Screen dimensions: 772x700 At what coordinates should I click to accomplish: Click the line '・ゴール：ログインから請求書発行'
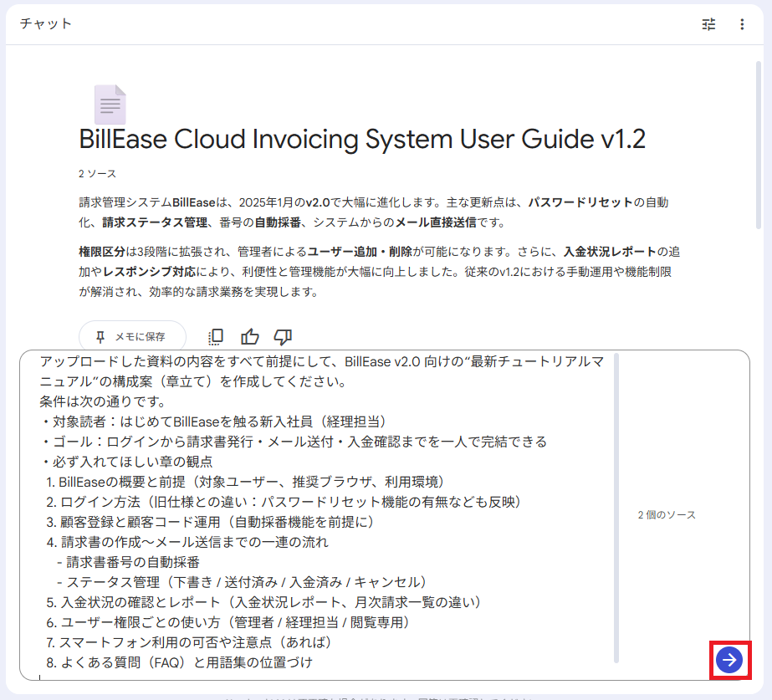coord(294,442)
